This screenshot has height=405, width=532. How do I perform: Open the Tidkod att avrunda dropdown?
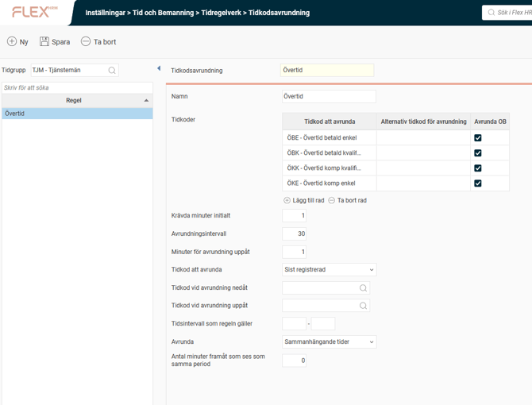click(x=330, y=270)
